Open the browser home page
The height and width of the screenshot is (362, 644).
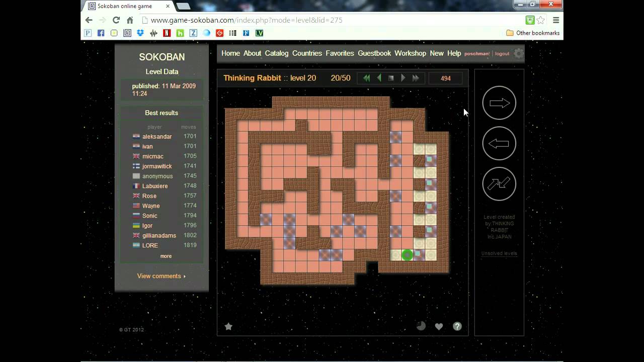click(130, 20)
